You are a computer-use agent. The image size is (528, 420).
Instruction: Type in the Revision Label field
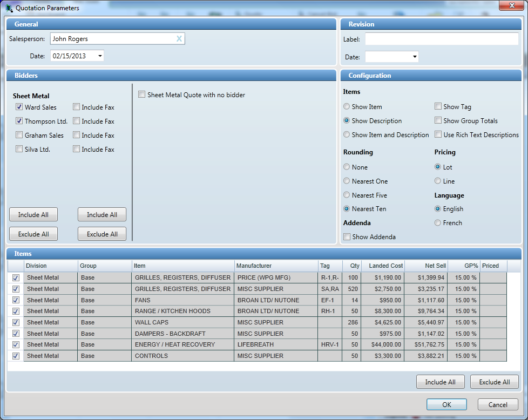pyautogui.click(x=441, y=39)
